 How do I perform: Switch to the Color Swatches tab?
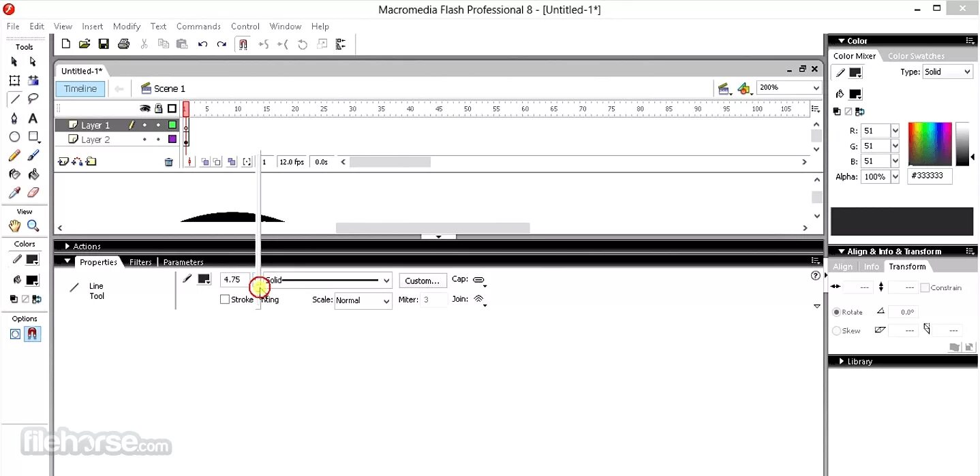click(x=916, y=57)
